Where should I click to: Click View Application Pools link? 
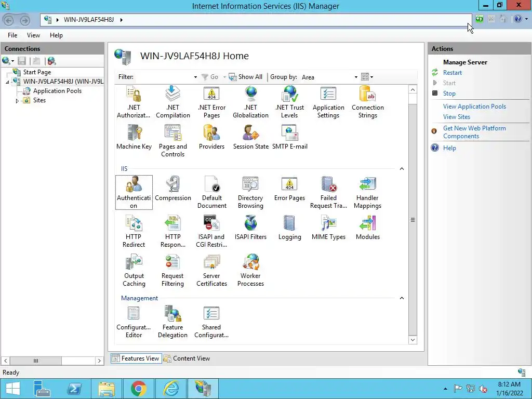pos(474,106)
